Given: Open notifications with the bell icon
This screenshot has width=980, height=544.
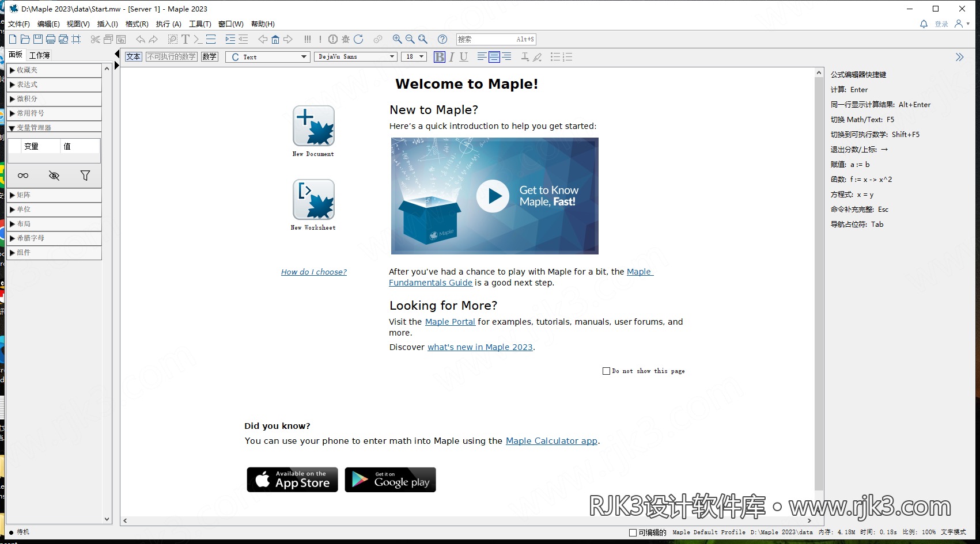Looking at the screenshot, I should click(x=924, y=24).
